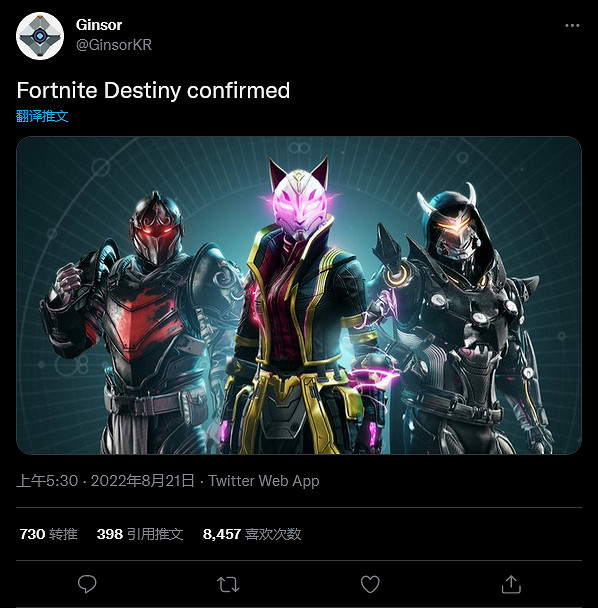
Task: Click the reply speech bubble icon
Action: pyautogui.click(x=87, y=584)
